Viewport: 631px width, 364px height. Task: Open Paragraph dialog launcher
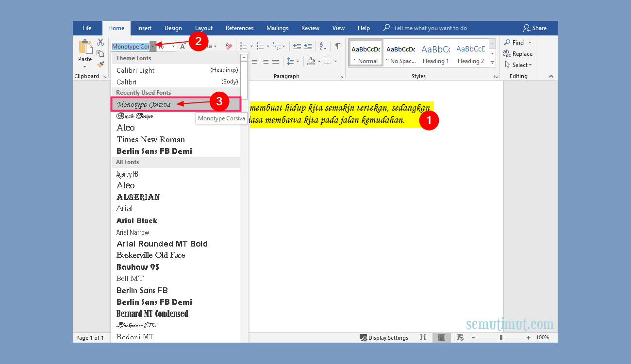coord(341,77)
